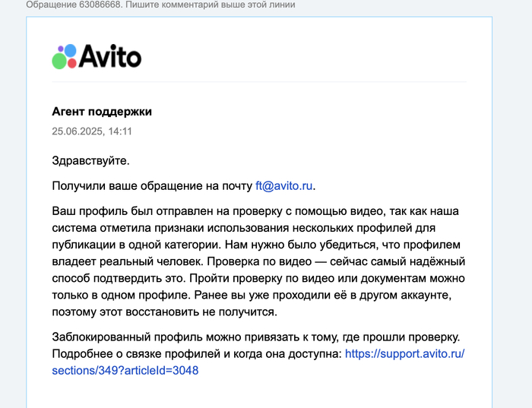The width and height of the screenshot is (532, 408).
Task: Click the line starting 'Ваш профиль был отправлен'
Action: pos(255,211)
